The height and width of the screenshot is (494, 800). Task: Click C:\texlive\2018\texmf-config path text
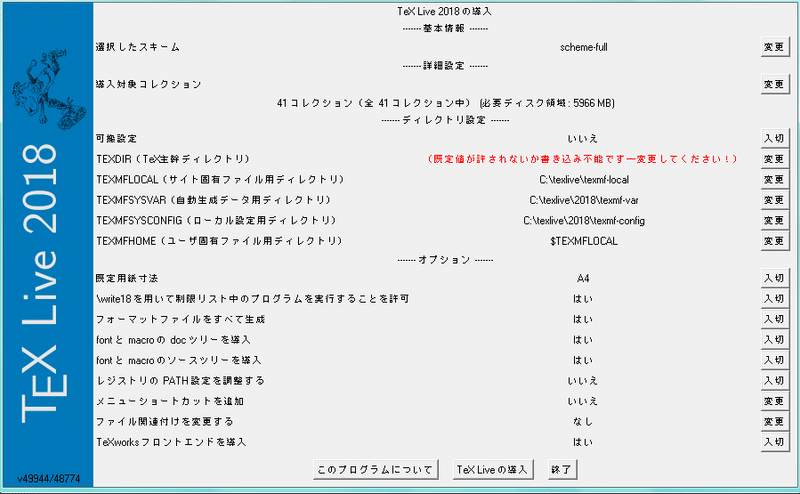click(584, 220)
